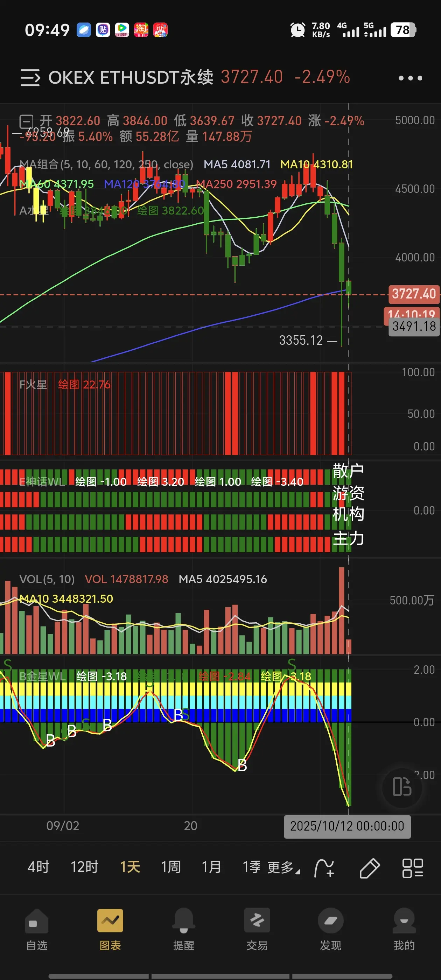Tap the 游资 row label

coord(348,493)
